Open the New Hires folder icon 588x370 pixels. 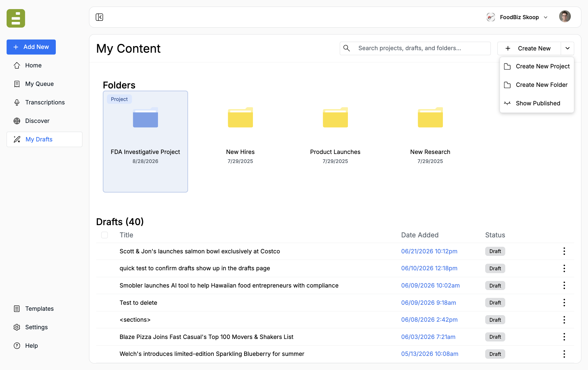(240, 117)
